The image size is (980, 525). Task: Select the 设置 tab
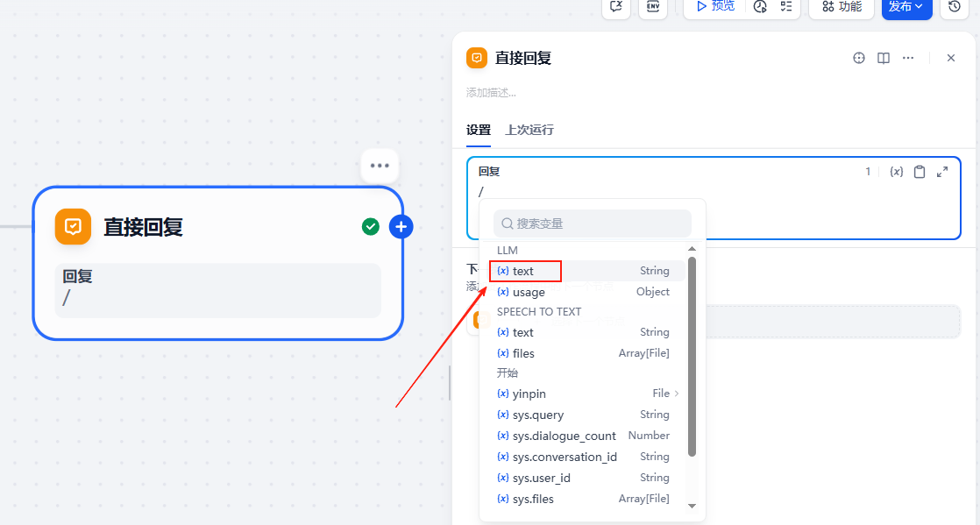tap(478, 130)
